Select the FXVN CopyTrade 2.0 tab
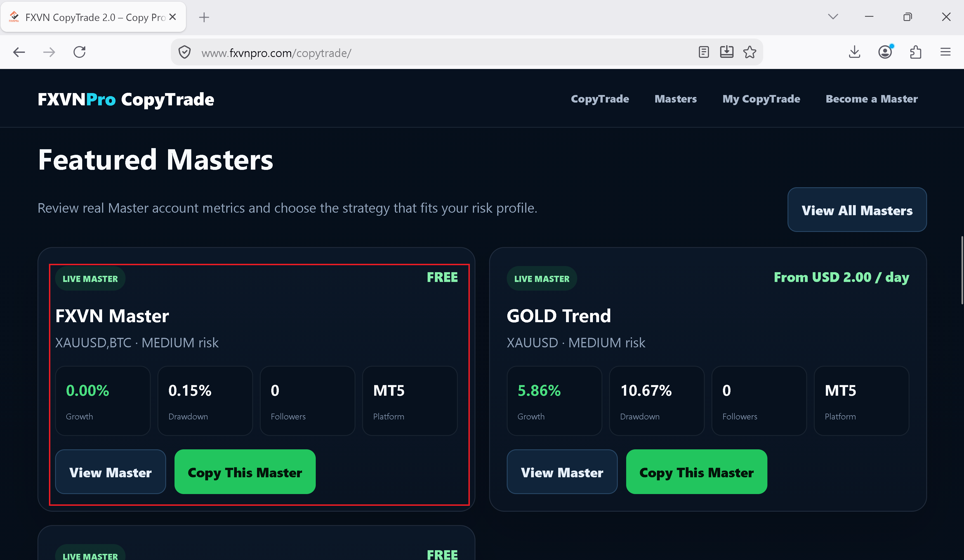This screenshot has height=560, width=964. (93, 17)
